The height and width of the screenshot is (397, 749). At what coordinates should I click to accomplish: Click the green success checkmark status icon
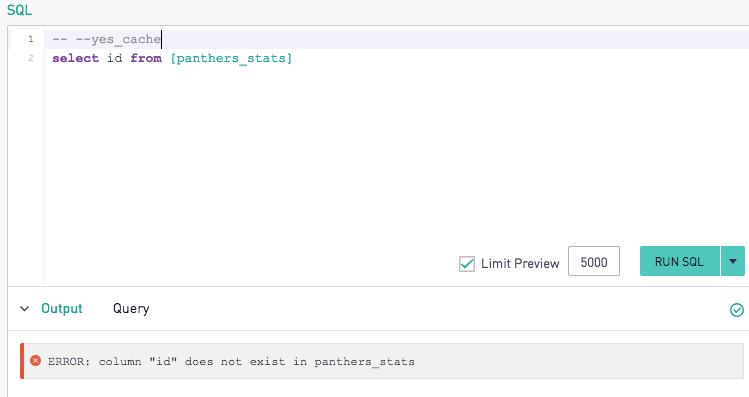pyautogui.click(x=737, y=310)
